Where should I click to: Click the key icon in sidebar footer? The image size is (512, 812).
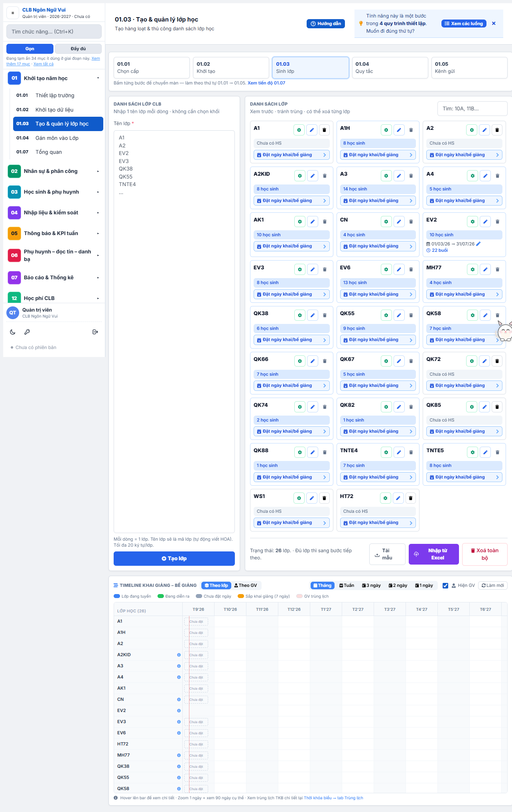click(x=27, y=332)
